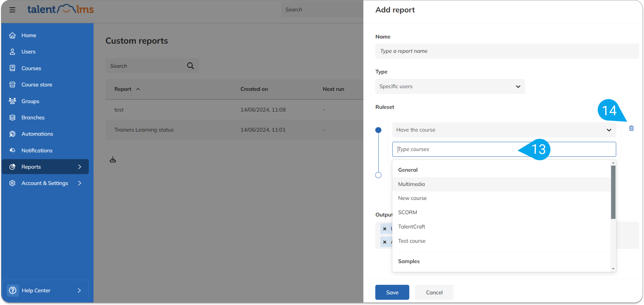Remove the first output tag with its x

coord(385,229)
